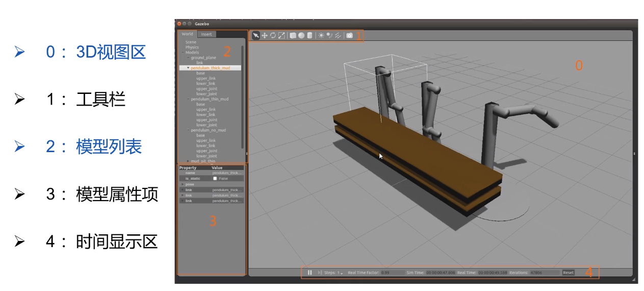Click the '4: 时间显示区' slide text
Viewport: 644px width, 291px height.
click(x=102, y=240)
